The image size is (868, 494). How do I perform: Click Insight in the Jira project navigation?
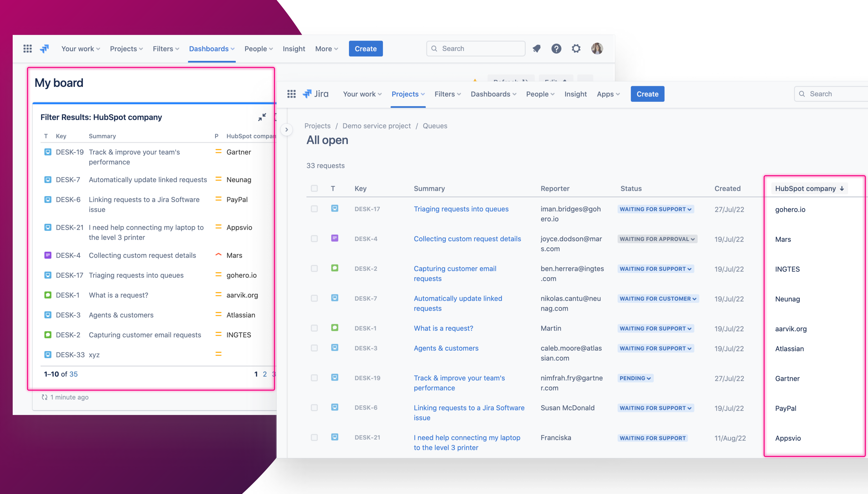pos(575,94)
